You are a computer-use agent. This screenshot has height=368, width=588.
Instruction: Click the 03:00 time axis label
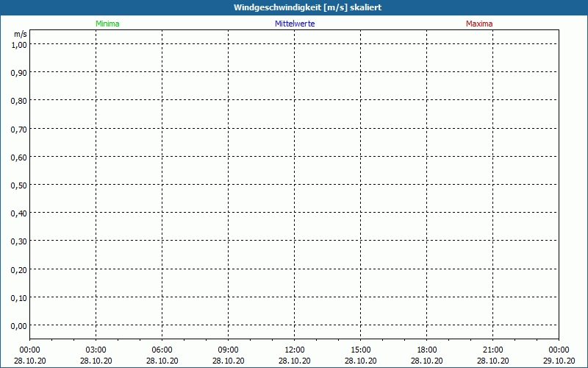pyautogui.click(x=96, y=350)
